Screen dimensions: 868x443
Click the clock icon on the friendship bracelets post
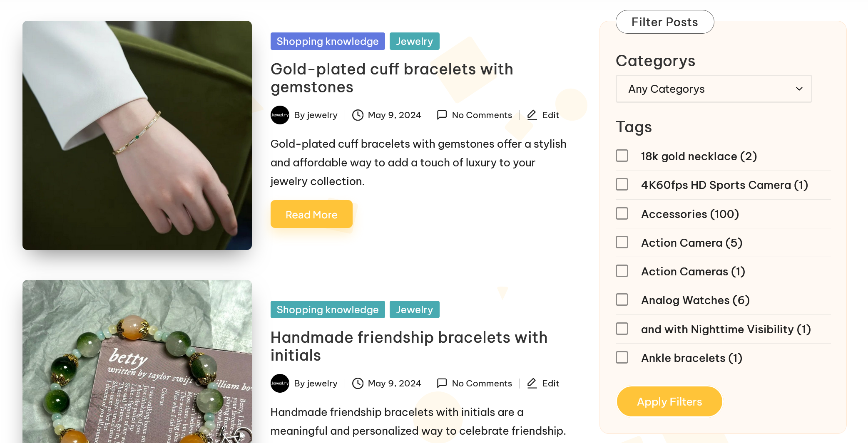coord(358,384)
